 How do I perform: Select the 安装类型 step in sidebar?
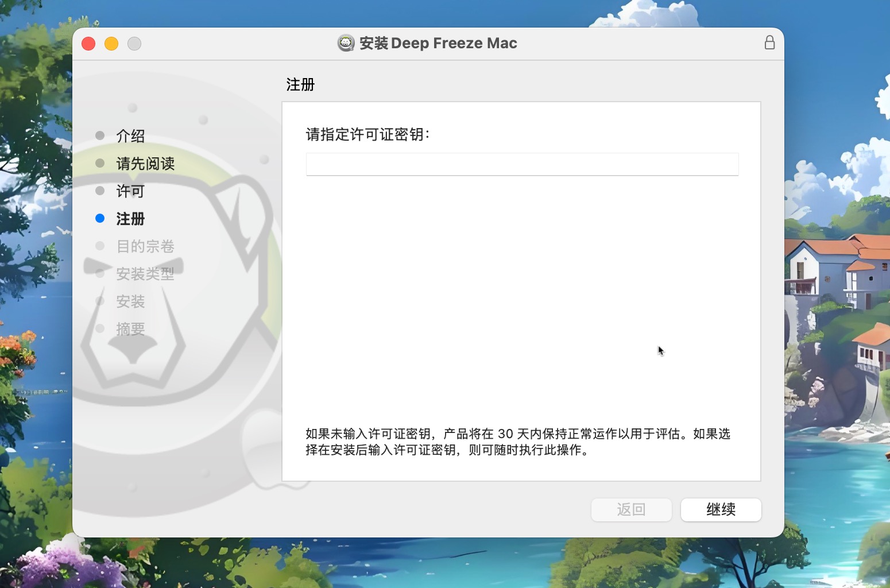click(x=145, y=274)
